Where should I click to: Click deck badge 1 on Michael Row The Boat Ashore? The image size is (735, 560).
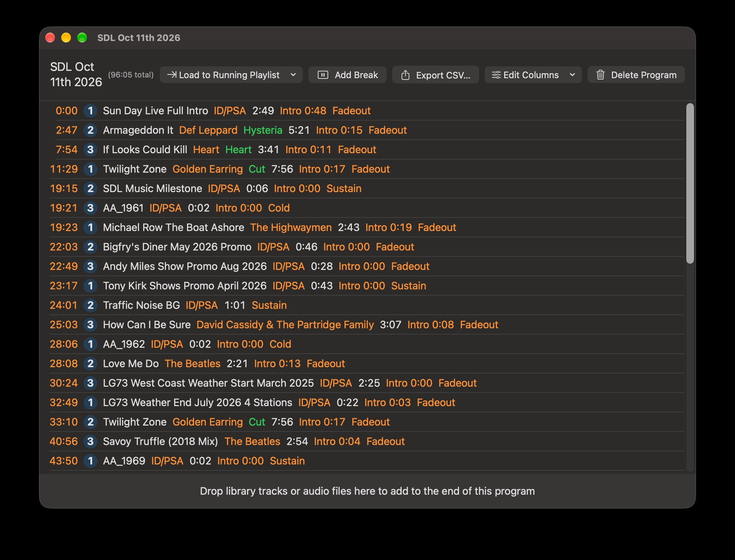tap(90, 228)
